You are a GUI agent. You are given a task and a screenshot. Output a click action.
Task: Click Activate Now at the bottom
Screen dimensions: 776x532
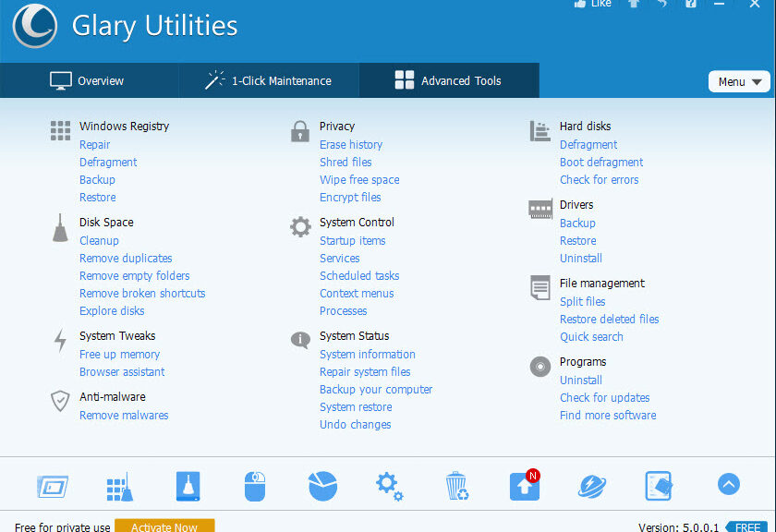(164, 526)
